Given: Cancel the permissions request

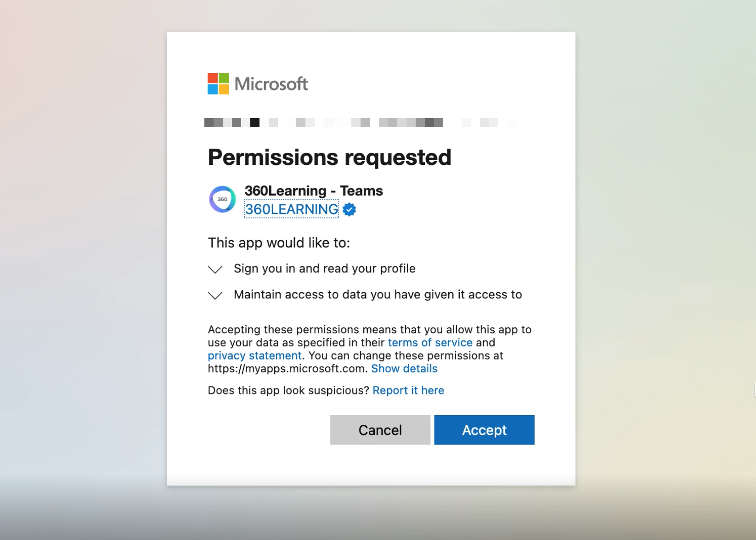Looking at the screenshot, I should coord(380,430).
